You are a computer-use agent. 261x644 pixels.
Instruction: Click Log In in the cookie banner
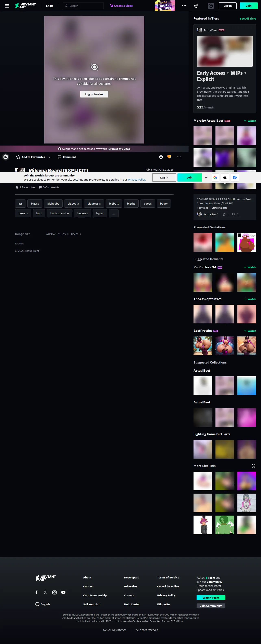coord(164,177)
